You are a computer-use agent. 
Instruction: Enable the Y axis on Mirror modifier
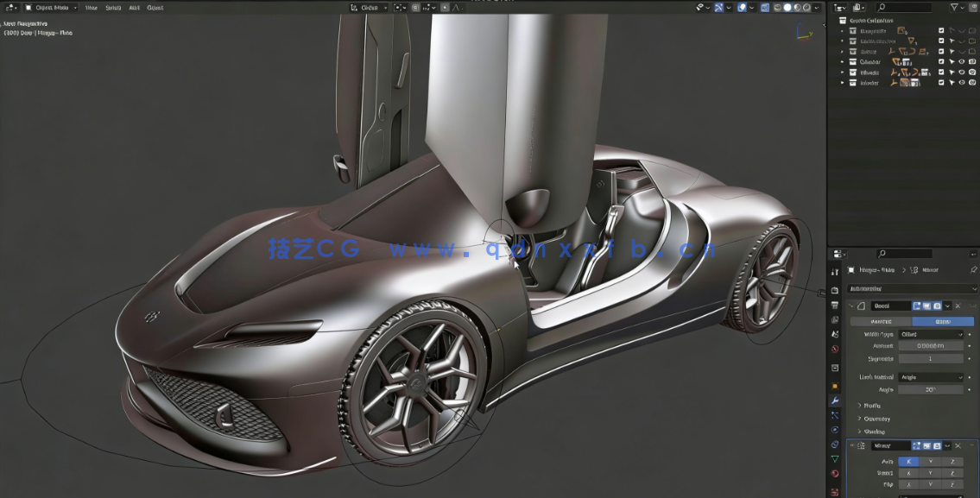(930, 460)
